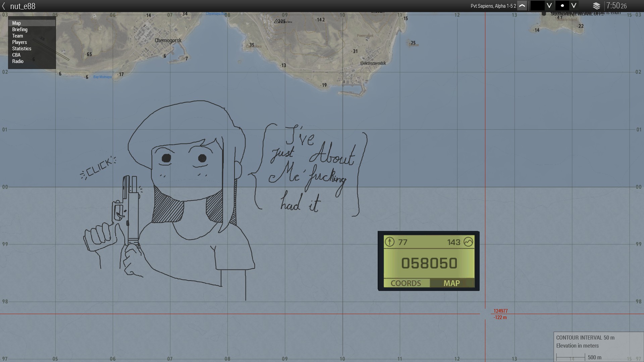Open the Radio entry

pos(18,61)
